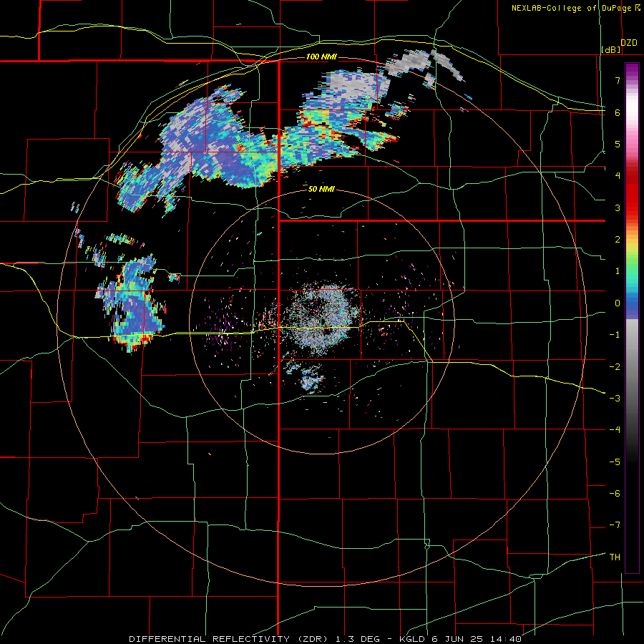The image size is (644, 644).
Task: Click the Differential Reflectivity product title text
Action: pyautogui.click(x=228, y=639)
